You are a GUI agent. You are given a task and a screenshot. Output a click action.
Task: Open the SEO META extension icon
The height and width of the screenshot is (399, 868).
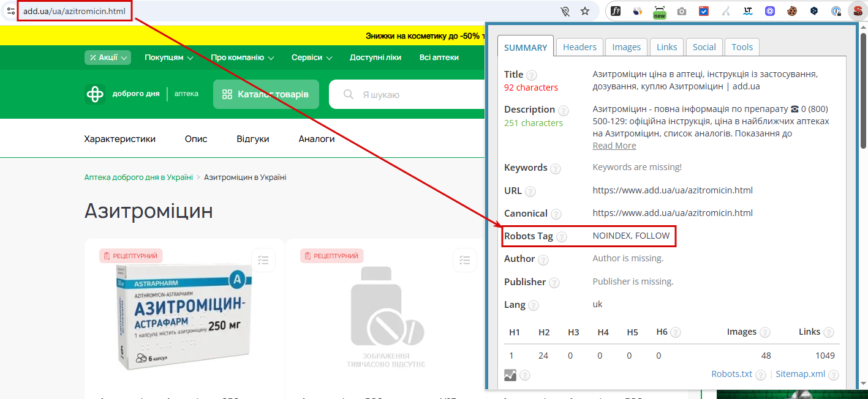point(857,11)
